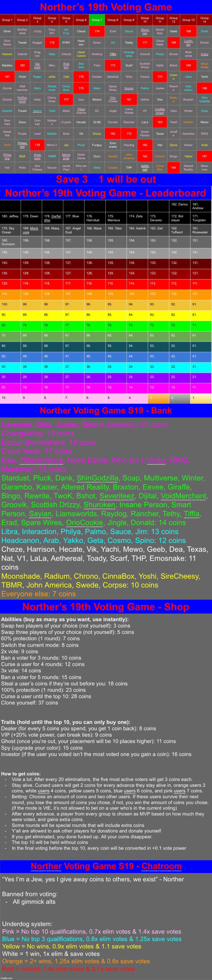
Task: Click the red 174 cell under Group 7
Action: coord(97,31)
